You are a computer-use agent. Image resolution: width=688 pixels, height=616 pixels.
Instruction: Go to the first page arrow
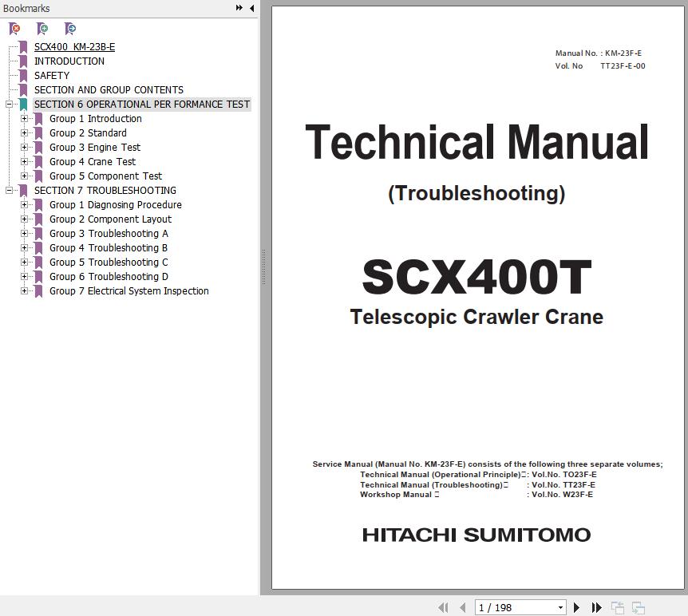tap(444, 608)
